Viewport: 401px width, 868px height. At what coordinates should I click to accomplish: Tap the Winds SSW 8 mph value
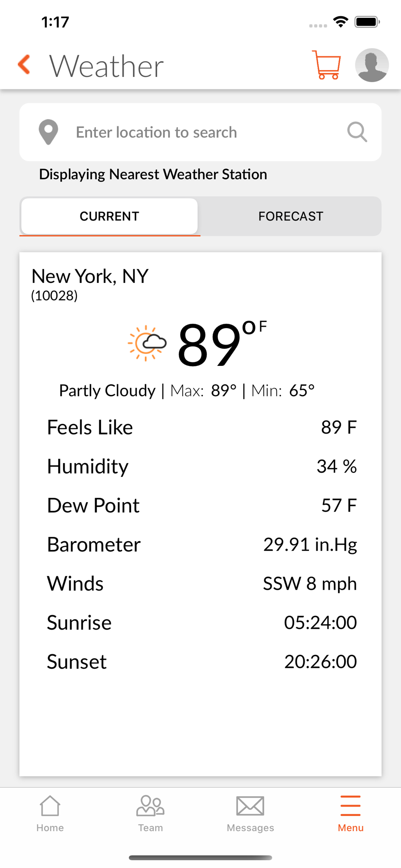(x=310, y=584)
